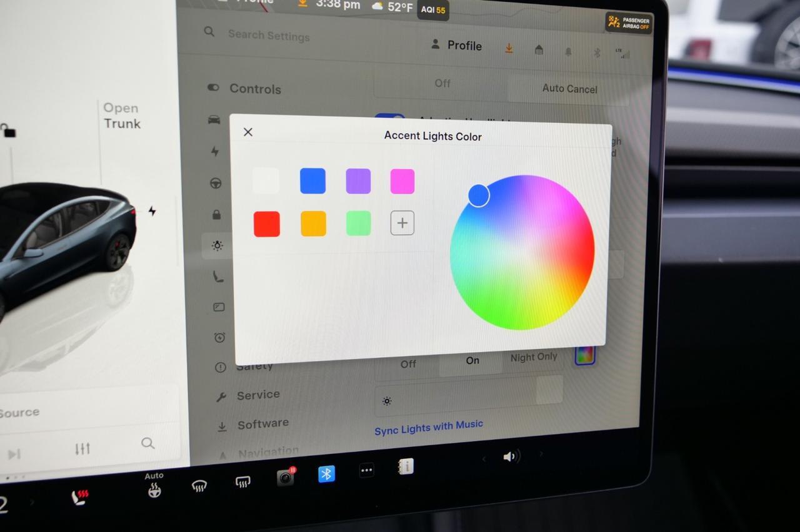
Task: Choose the purple accent color swatch
Action: click(358, 181)
